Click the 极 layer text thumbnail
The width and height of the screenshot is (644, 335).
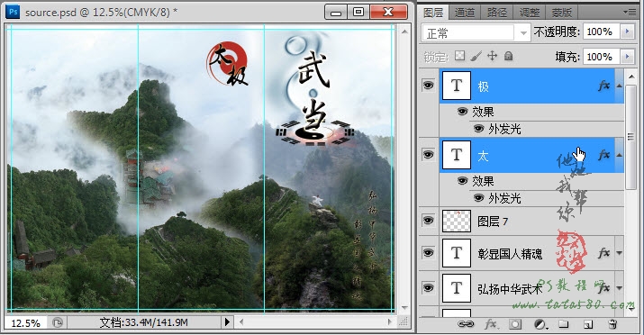tap(457, 86)
